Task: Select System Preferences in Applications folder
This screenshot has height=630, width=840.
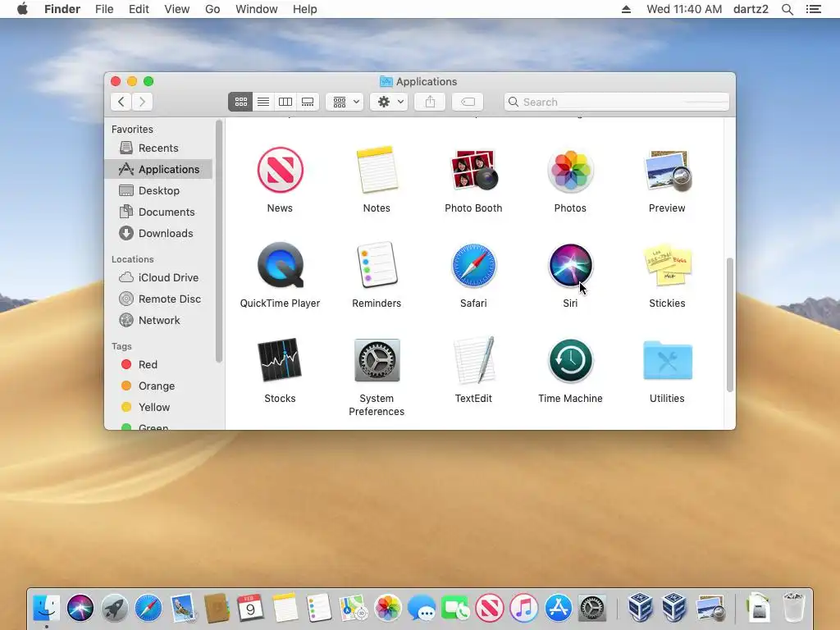Action: click(377, 360)
